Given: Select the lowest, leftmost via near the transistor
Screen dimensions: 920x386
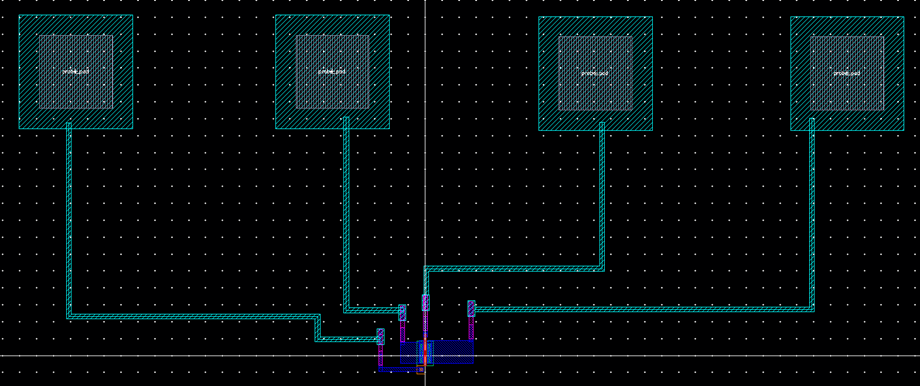Looking at the screenshot, I should click(380, 336).
